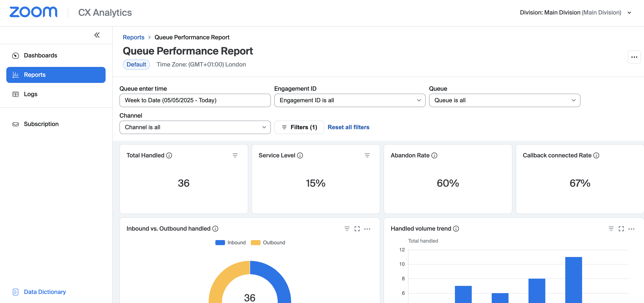This screenshot has height=303, width=644.
Task: Click info icon beside Abandon Rate
Action: click(x=435, y=155)
